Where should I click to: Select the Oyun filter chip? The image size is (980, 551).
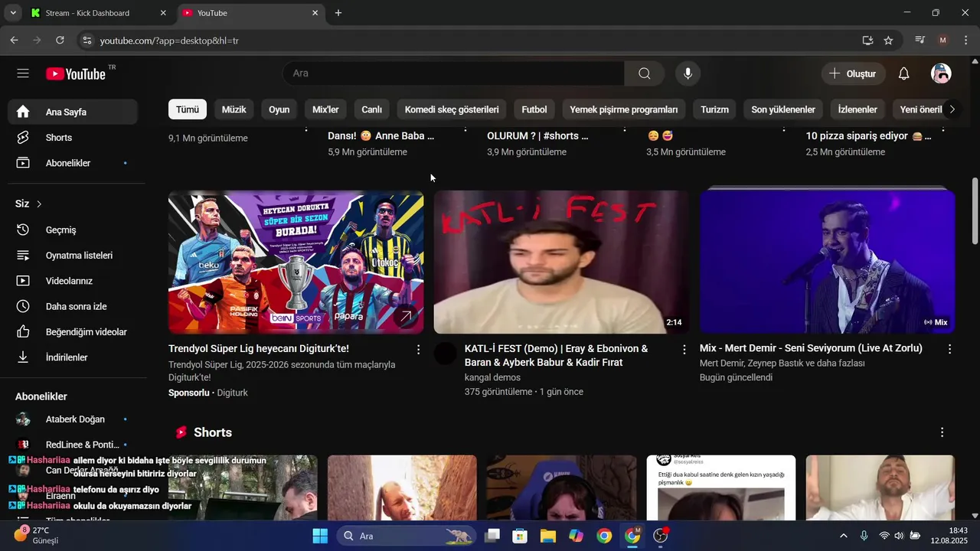click(x=279, y=109)
